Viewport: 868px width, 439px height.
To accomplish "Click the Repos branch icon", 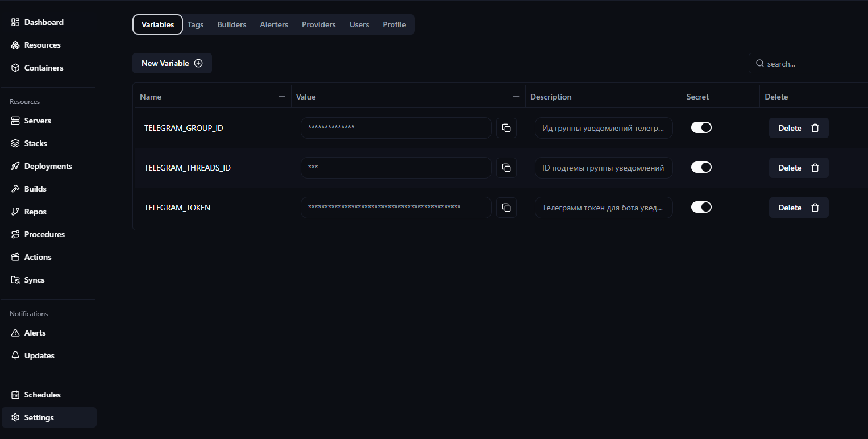I will tap(15, 212).
